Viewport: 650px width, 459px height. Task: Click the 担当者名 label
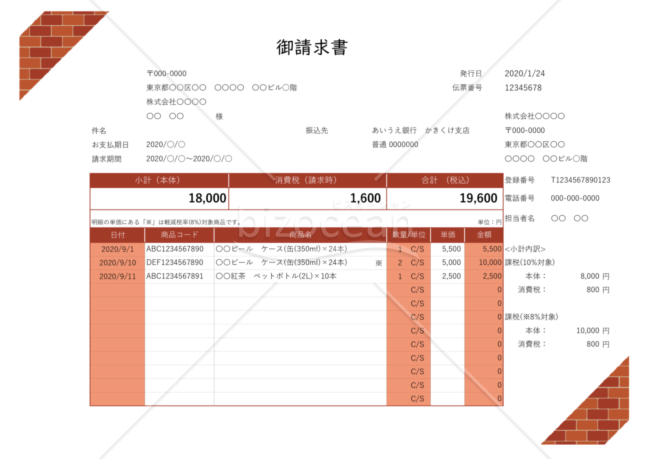(519, 218)
